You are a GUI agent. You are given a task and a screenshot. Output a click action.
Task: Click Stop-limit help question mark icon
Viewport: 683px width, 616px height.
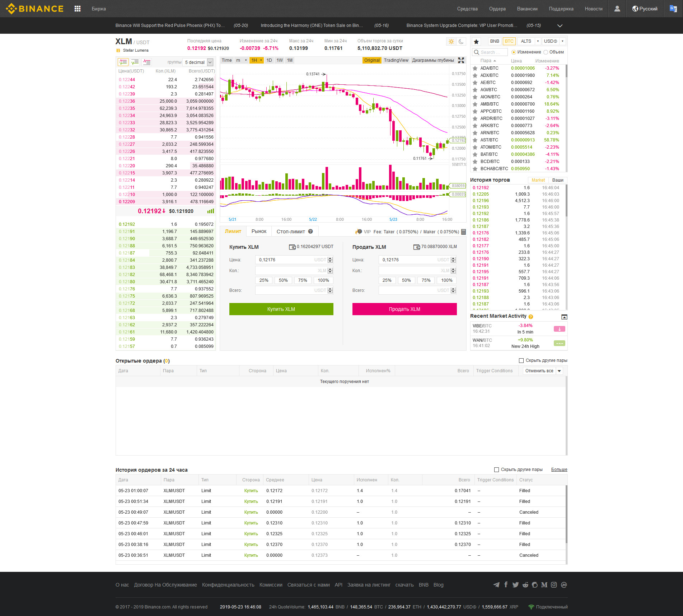[x=310, y=232]
